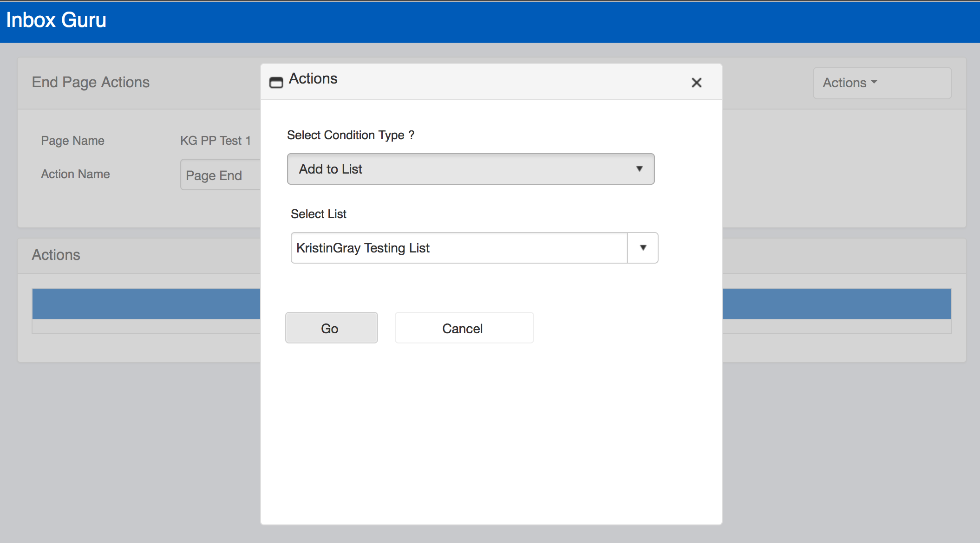Click the blue table header bar, right
The width and height of the screenshot is (980, 543).
837,304
